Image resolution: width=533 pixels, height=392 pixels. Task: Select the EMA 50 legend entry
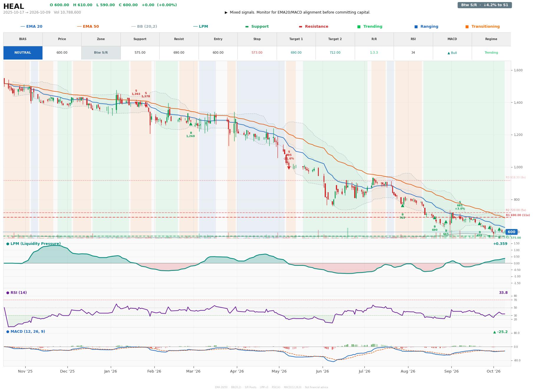(x=88, y=27)
